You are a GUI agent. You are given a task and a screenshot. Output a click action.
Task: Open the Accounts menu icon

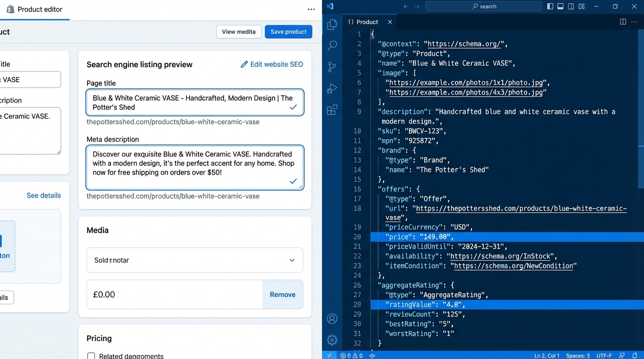(x=332, y=319)
